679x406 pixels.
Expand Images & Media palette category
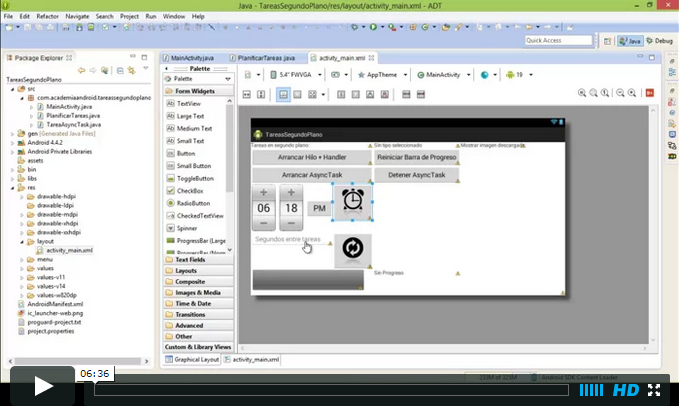[198, 293]
